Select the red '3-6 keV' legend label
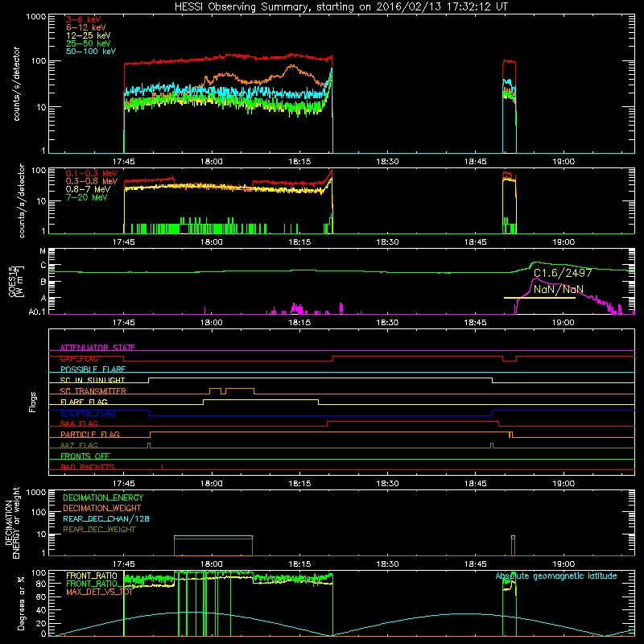Image resolution: width=644 pixels, height=644 pixels. [84, 19]
